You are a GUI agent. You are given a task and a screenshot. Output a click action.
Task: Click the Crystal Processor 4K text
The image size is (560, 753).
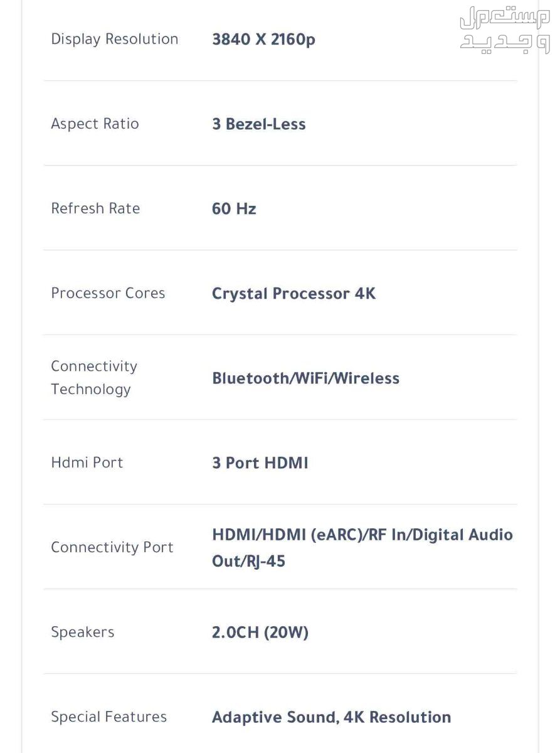(294, 294)
